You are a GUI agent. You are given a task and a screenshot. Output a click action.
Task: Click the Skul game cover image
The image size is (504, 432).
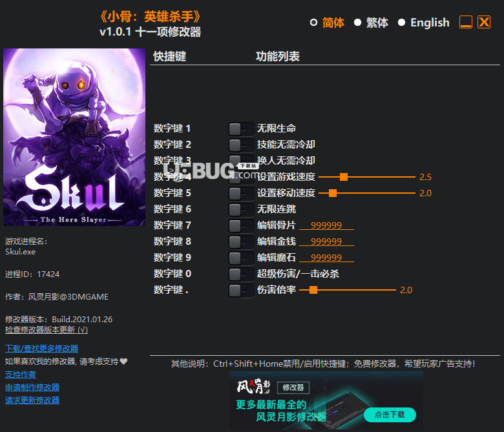click(x=74, y=137)
